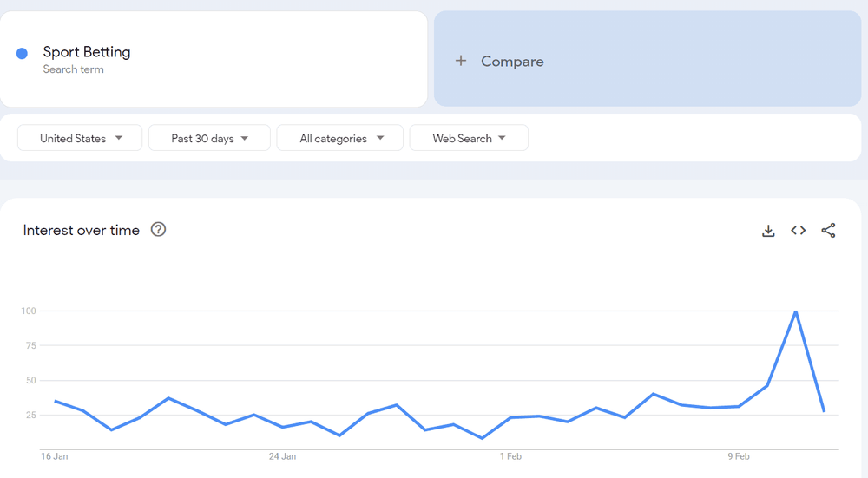Click the Interest over time heading

[82, 230]
